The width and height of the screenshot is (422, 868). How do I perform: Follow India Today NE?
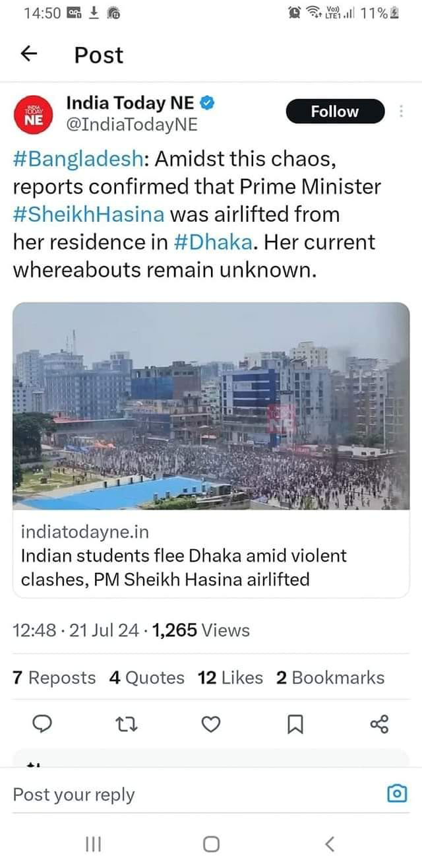[x=335, y=112]
